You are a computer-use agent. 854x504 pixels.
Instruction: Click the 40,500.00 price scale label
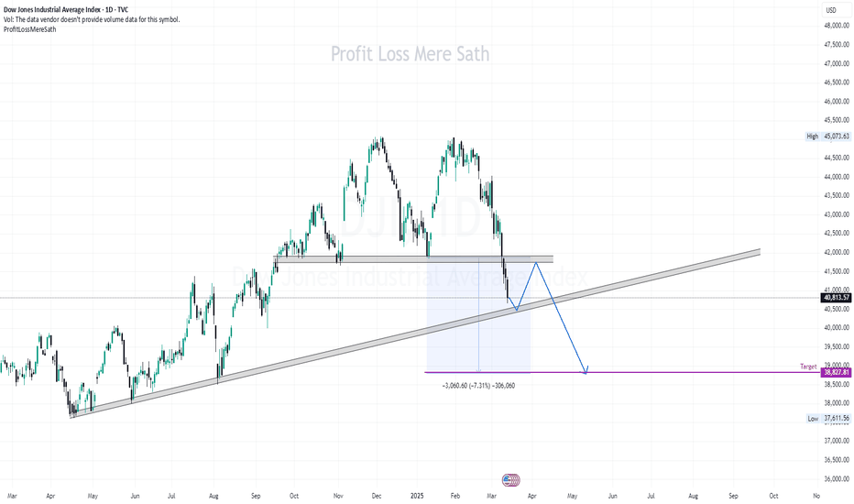coord(837,309)
